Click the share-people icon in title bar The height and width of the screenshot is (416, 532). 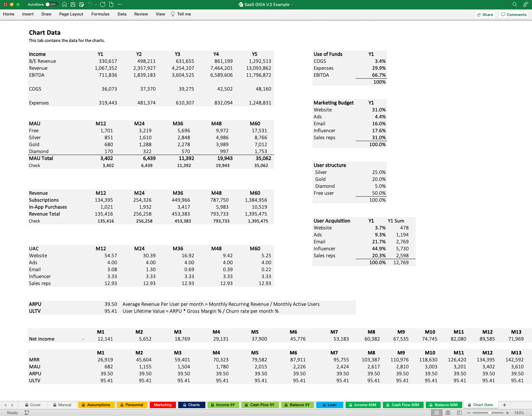tap(525, 4)
